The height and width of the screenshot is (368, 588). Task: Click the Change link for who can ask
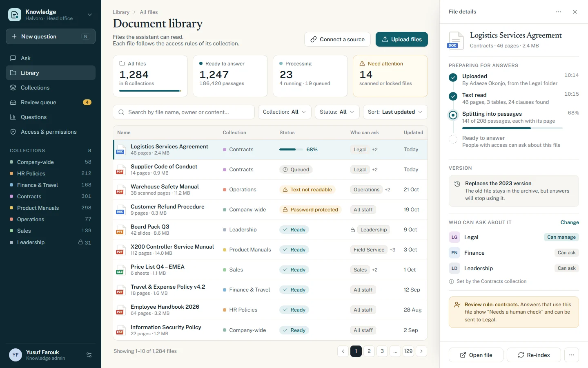(570, 222)
